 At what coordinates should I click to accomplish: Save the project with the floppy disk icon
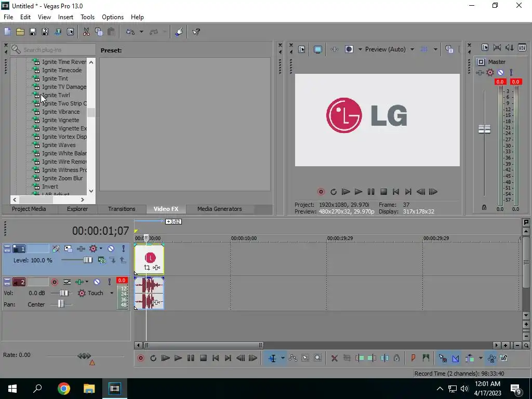click(x=33, y=32)
